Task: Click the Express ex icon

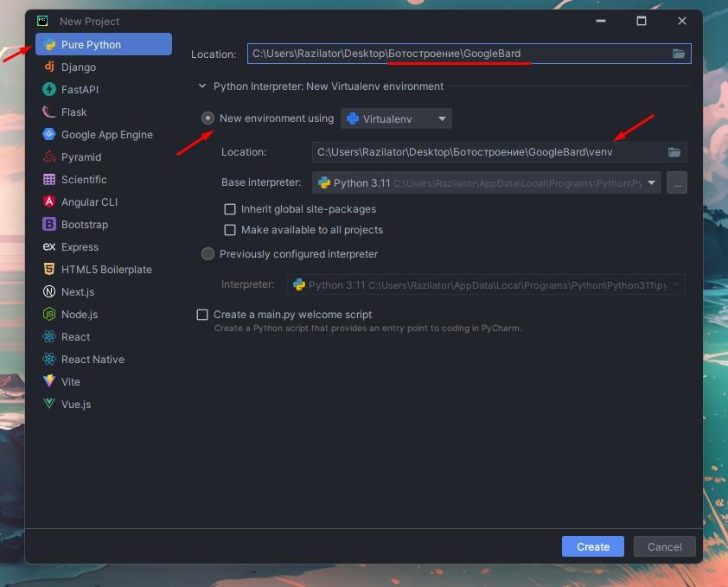Action: coord(49,246)
